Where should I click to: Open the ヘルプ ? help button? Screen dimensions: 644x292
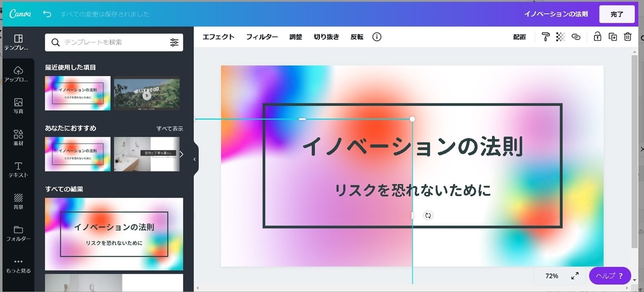pos(610,276)
